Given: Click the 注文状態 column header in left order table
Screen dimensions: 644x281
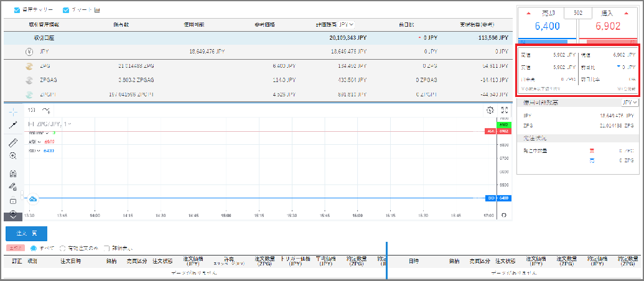Looking at the screenshot, I should [162, 261].
